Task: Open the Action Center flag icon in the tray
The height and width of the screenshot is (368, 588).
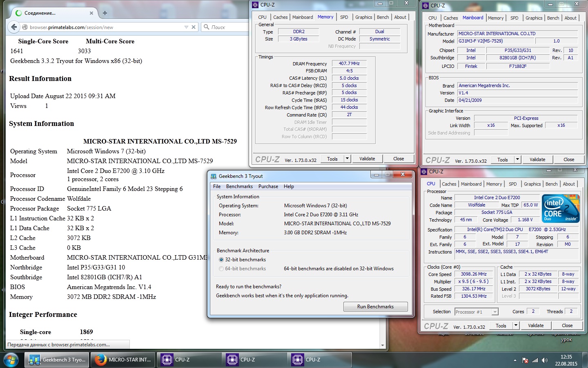Action: tap(525, 360)
